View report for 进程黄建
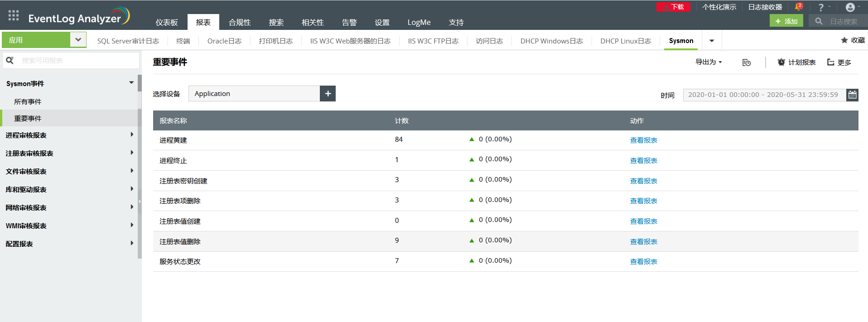This screenshot has width=868, height=322. 643,140
